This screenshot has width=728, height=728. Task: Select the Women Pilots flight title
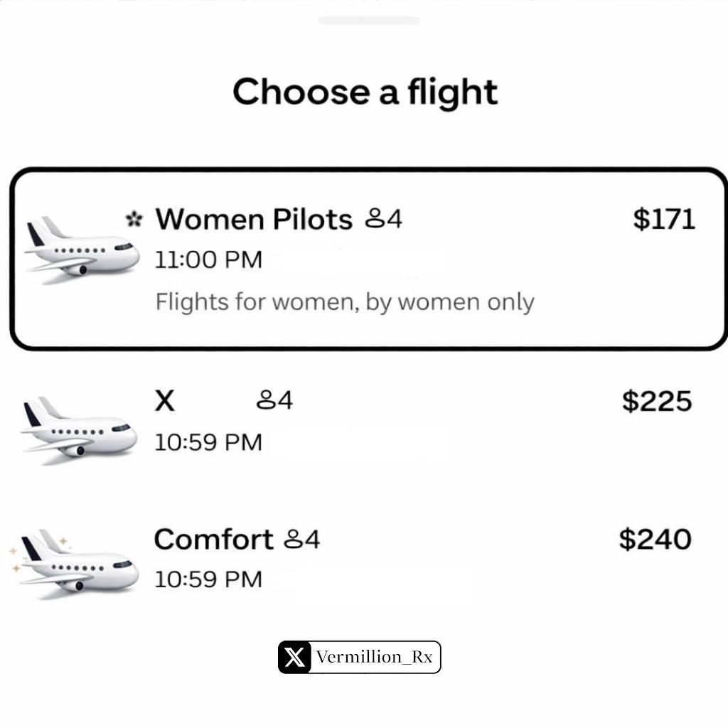pos(254,219)
